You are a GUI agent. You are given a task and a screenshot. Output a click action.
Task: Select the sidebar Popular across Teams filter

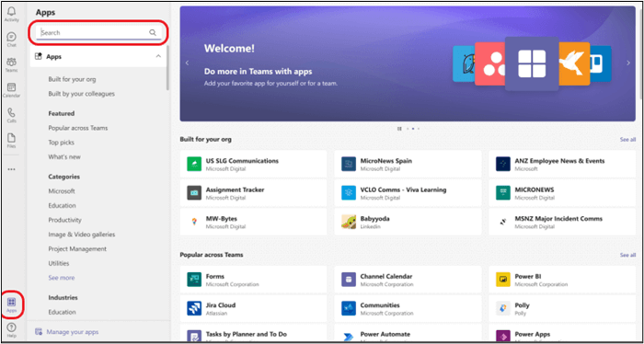tap(77, 128)
